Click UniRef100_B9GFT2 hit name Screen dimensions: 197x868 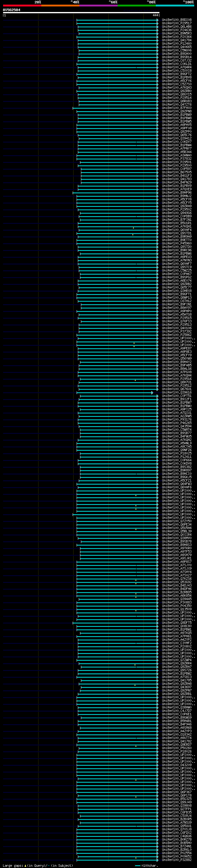[176, 74]
